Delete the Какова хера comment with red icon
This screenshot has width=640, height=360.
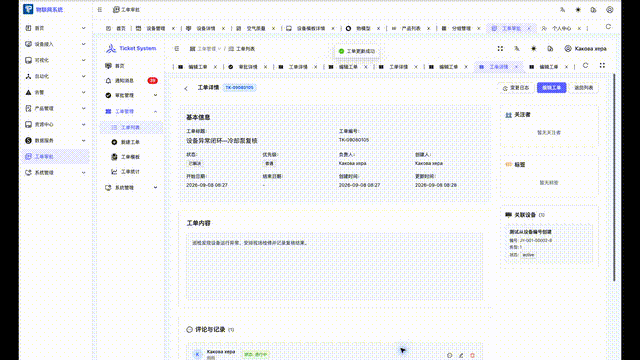[472, 356]
